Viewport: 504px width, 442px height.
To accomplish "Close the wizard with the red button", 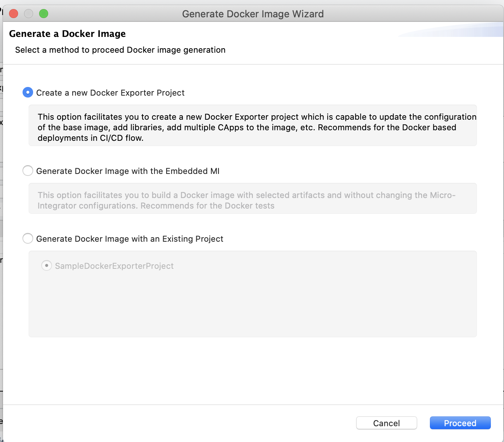I will pos(14,14).
